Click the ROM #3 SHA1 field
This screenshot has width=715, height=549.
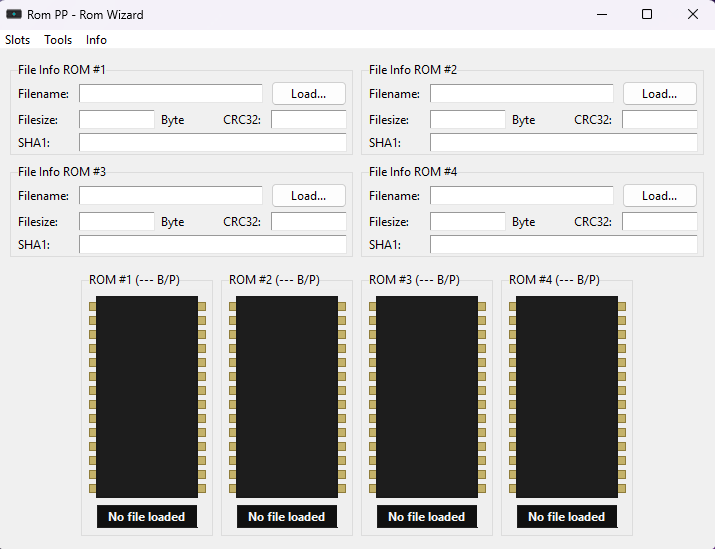[x=213, y=245]
